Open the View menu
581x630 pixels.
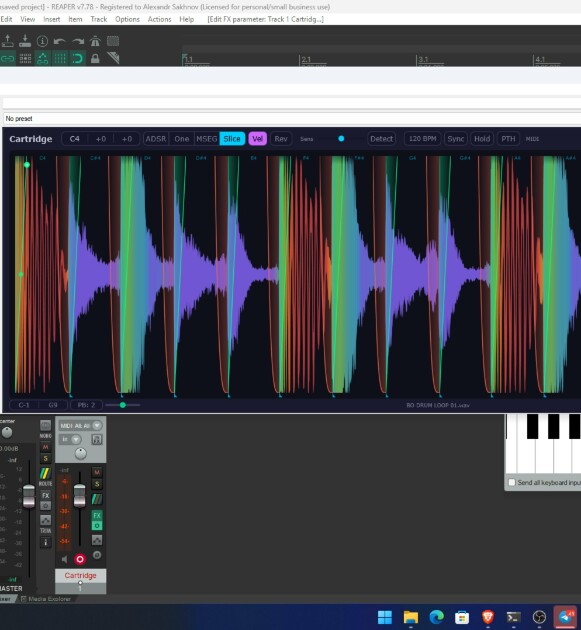coord(28,19)
